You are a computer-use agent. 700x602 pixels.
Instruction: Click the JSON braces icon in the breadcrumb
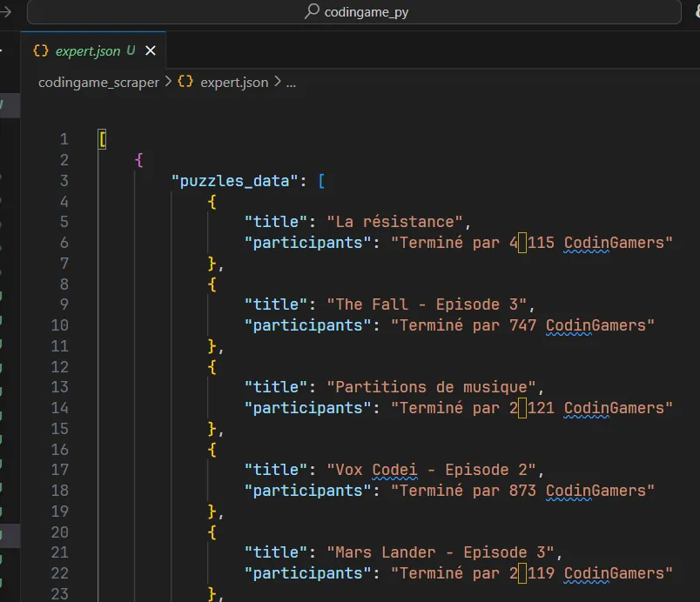click(185, 82)
